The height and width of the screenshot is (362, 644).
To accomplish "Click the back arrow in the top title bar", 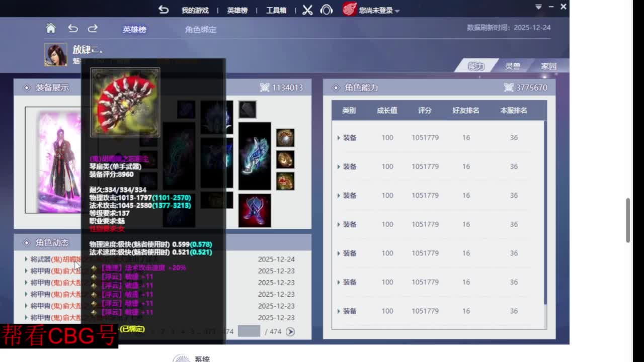I will click(164, 10).
